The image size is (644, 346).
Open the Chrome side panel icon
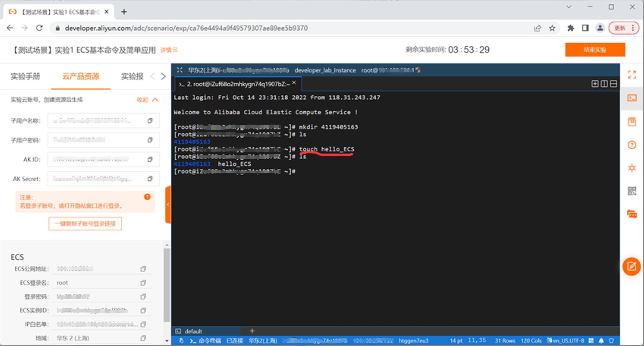click(x=585, y=28)
